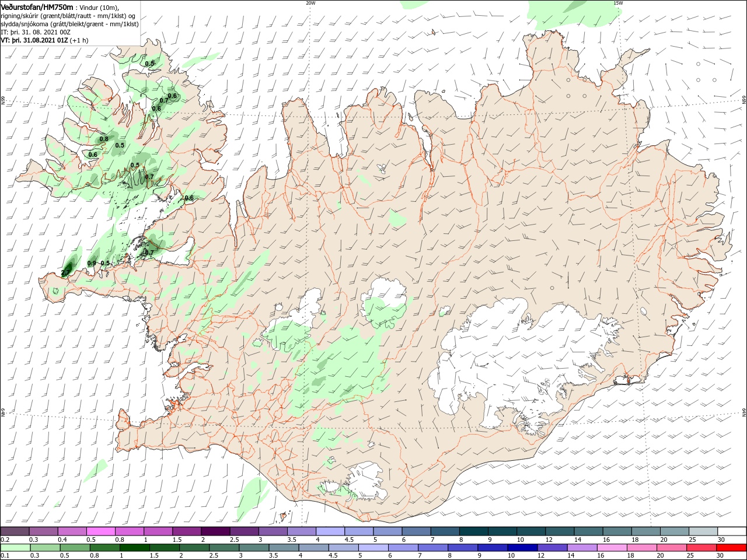Click the '20W' longitude label
The image size is (747, 560).
pyautogui.click(x=310, y=3)
